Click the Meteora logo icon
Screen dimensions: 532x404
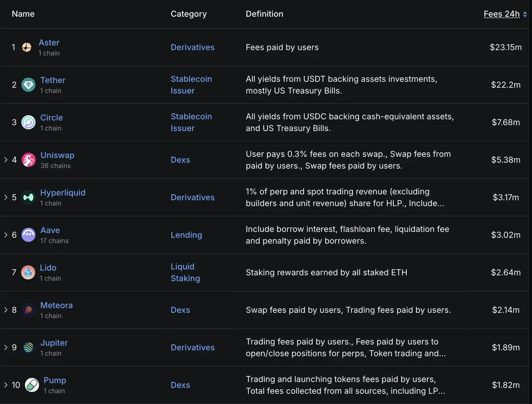28,310
